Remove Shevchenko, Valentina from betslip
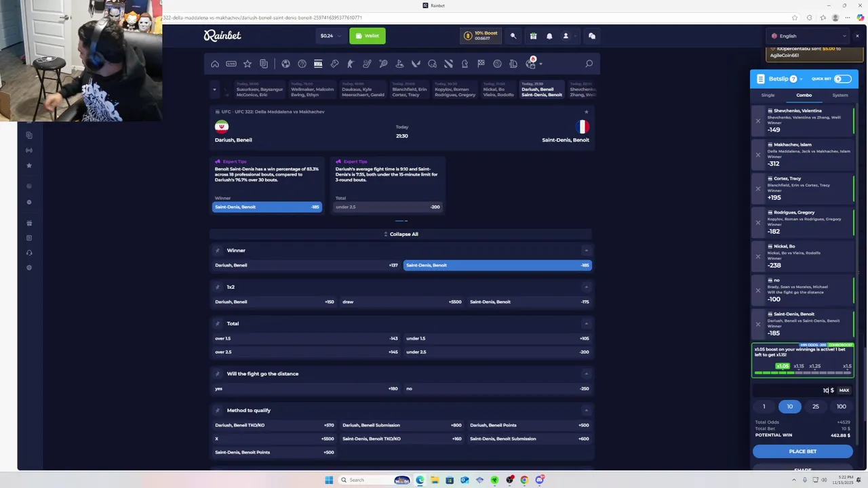 (x=758, y=121)
